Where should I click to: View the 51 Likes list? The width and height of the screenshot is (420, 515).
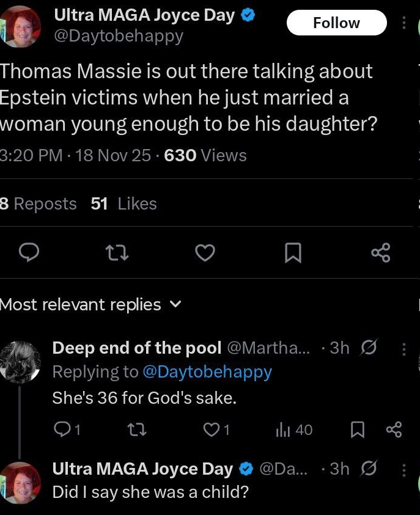click(123, 203)
